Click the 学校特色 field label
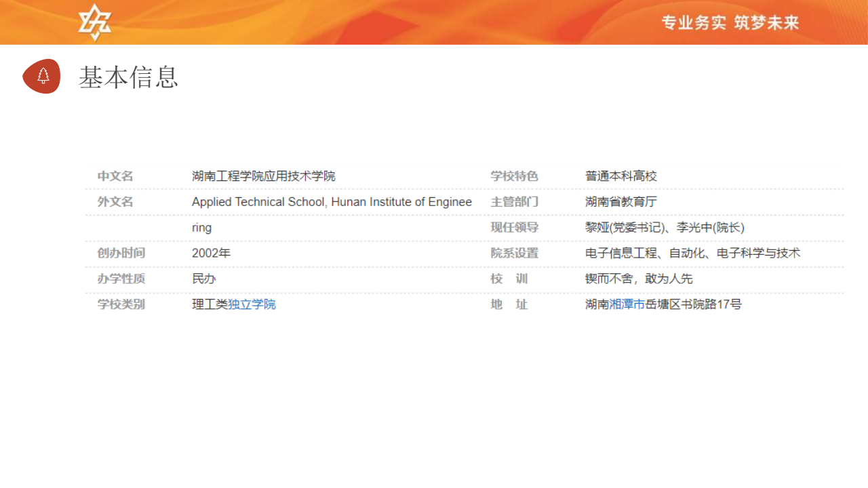The height and width of the screenshot is (488, 868). click(x=514, y=176)
